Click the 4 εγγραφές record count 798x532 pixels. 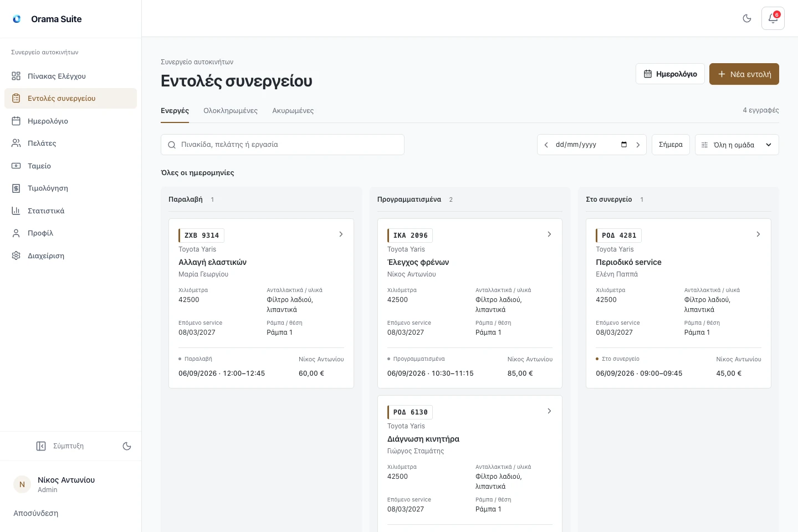pos(761,110)
